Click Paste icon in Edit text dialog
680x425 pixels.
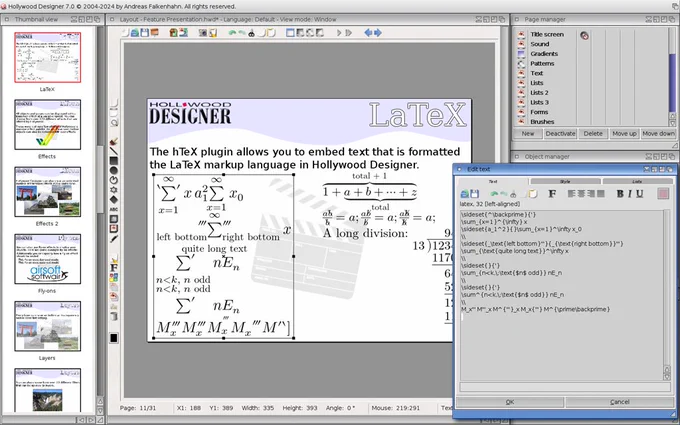point(533,194)
